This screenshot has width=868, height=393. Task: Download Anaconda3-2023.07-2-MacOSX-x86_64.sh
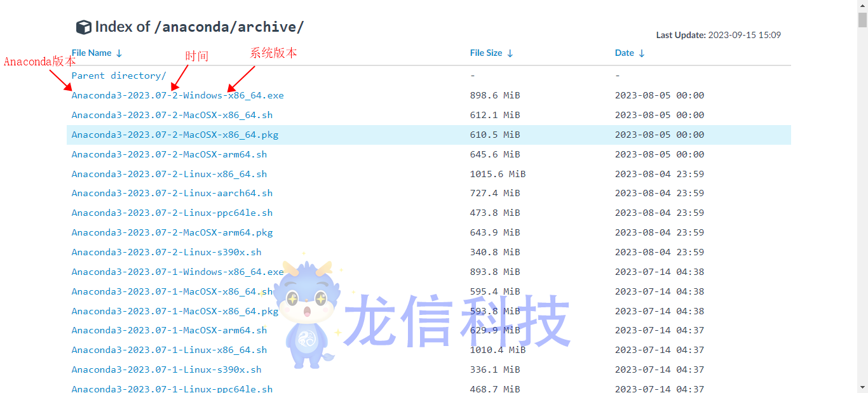pos(172,115)
